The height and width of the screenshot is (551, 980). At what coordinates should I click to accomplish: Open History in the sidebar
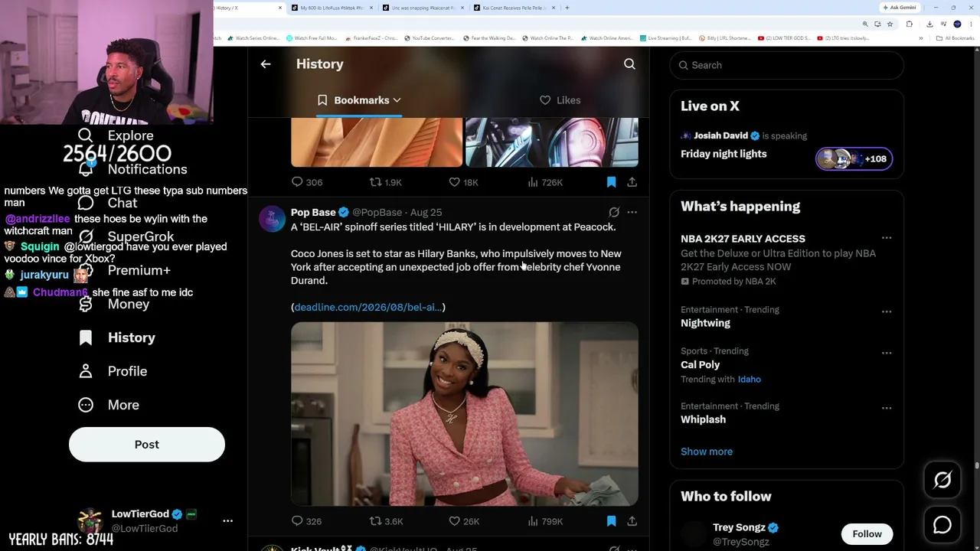[x=116, y=337]
